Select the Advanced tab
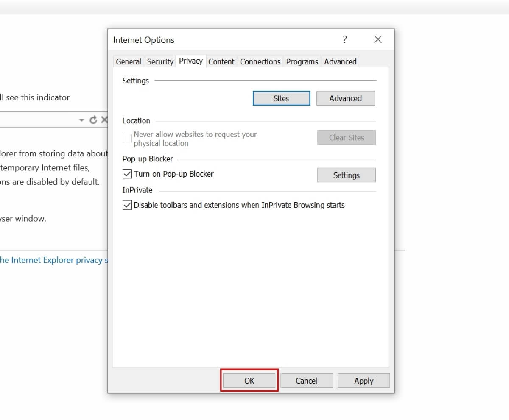 [340, 61]
